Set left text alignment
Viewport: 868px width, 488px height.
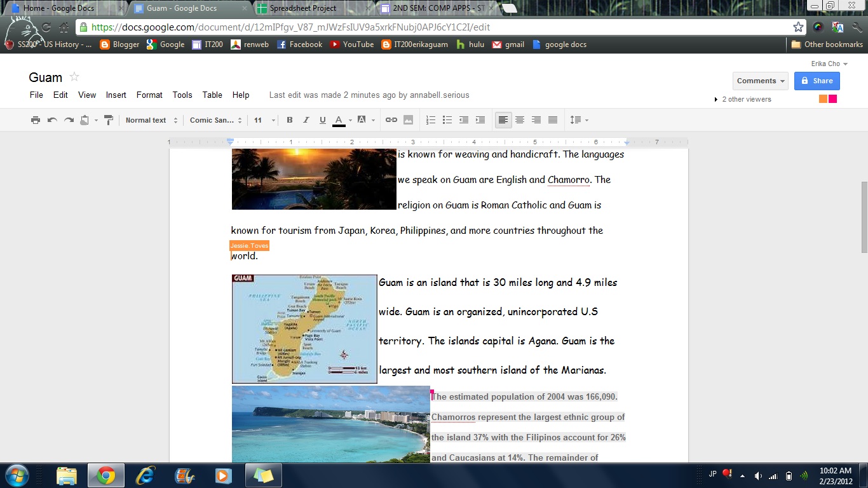[503, 120]
